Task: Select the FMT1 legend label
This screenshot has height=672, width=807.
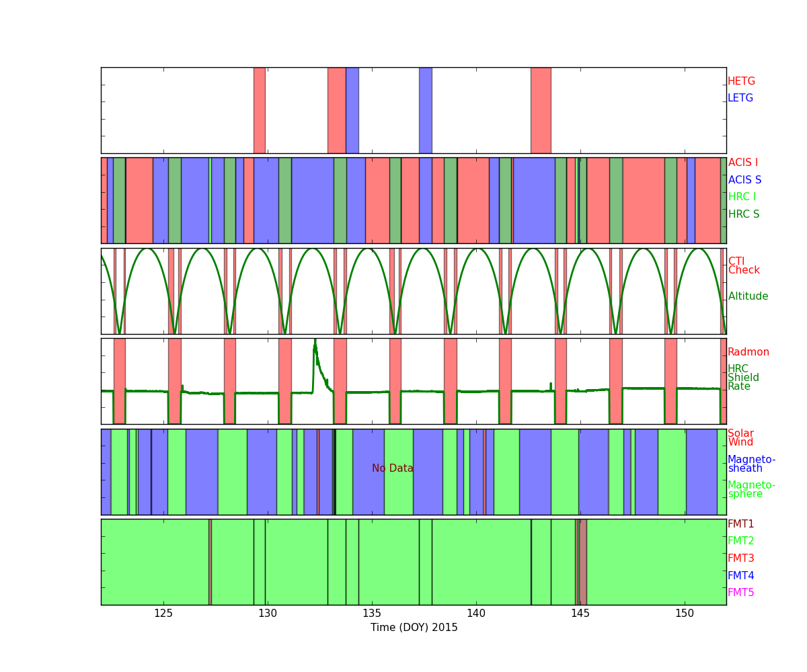Action: pos(740,524)
